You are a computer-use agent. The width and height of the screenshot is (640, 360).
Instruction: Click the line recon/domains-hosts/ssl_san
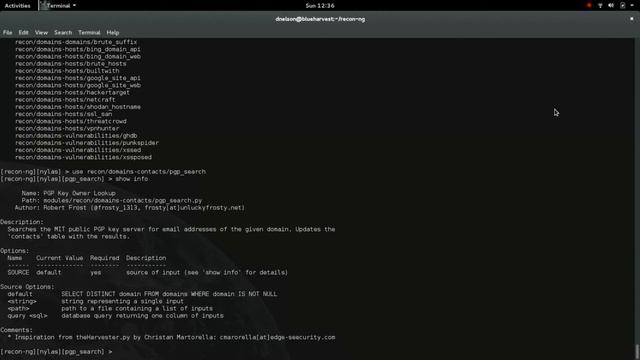pos(63,114)
